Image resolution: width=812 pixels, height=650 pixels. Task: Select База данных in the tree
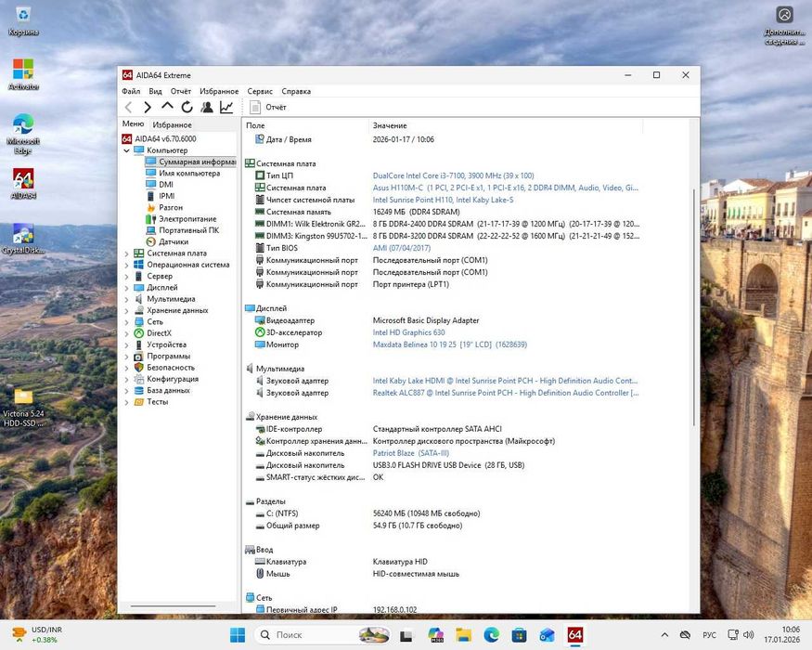tap(162, 390)
